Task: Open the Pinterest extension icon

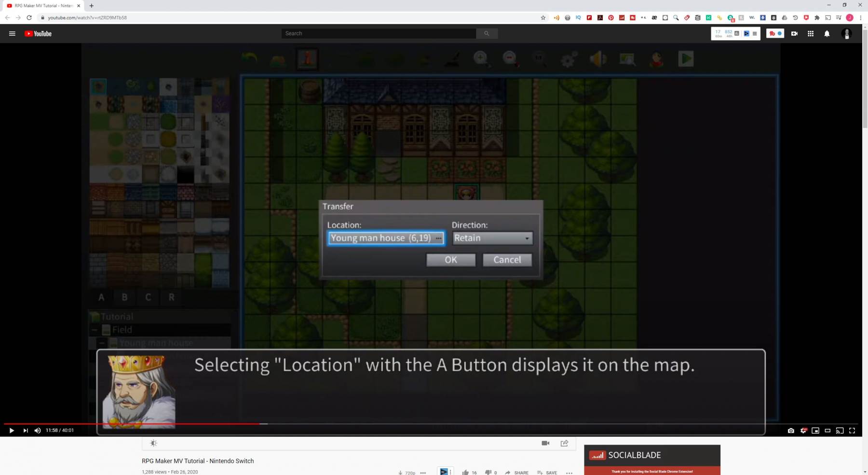Action: click(x=611, y=18)
